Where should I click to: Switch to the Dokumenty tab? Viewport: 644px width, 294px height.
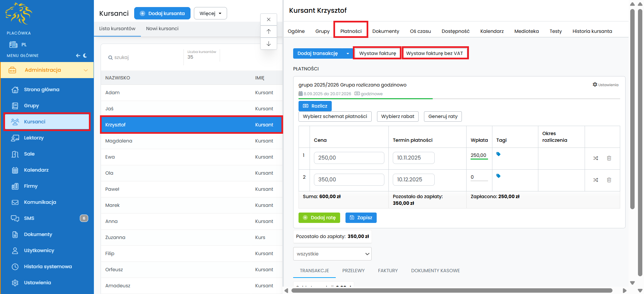[x=385, y=31]
